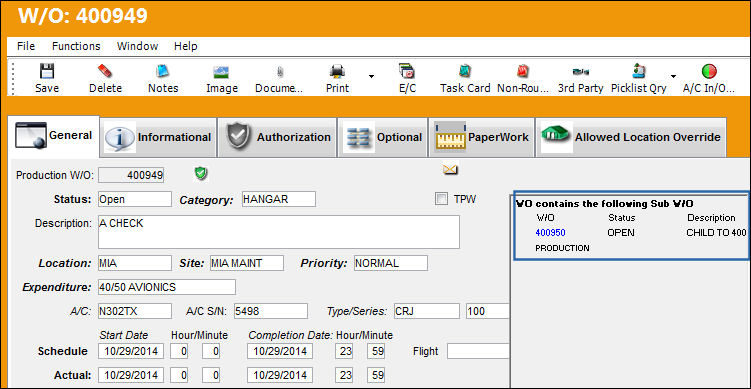Screen dimensions: 751x389
Task: Click the Expenditure field 40/50 AVIONICS
Action: click(x=167, y=287)
